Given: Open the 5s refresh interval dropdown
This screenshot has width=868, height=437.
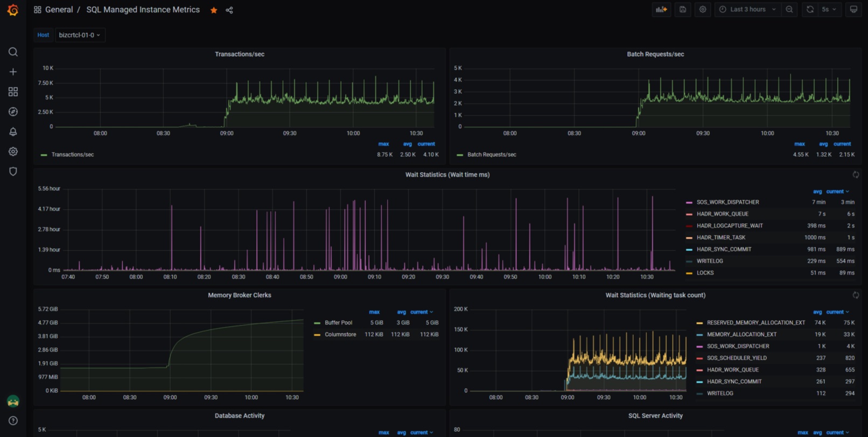Looking at the screenshot, I should click(829, 9).
